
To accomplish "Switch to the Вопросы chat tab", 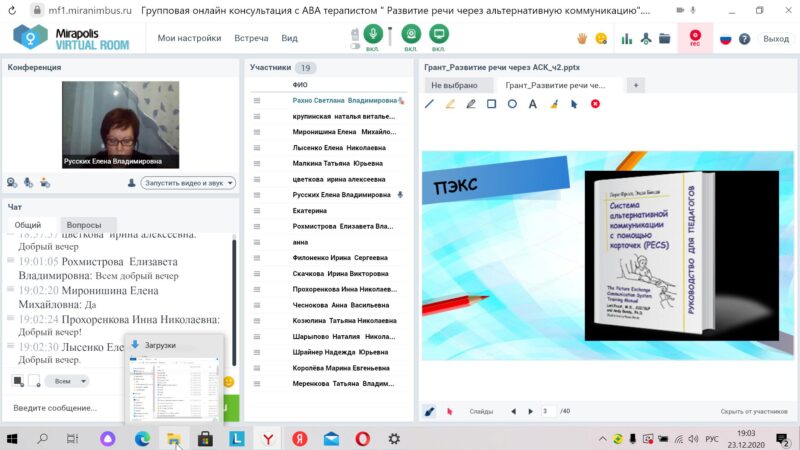I will coord(84,224).
